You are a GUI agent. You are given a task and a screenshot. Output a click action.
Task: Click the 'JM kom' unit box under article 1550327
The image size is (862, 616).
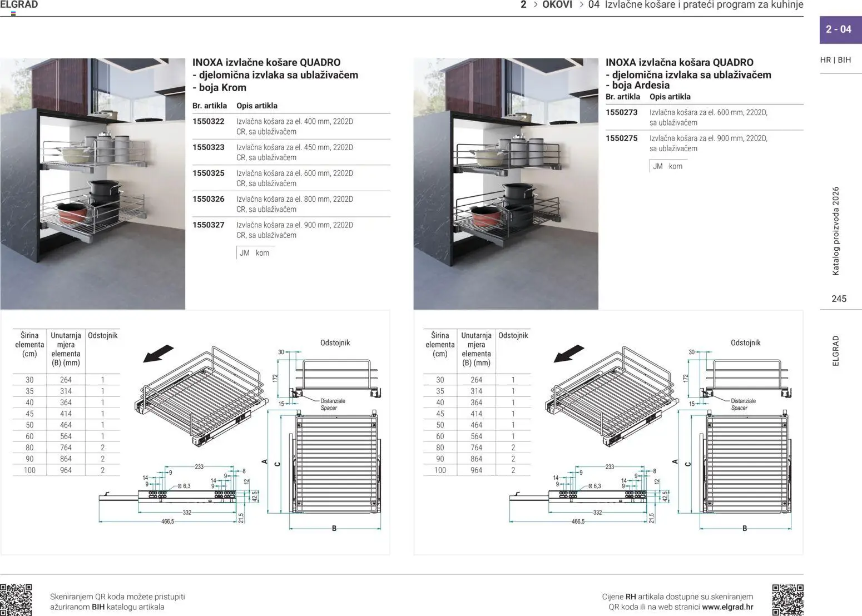[255, 253]
